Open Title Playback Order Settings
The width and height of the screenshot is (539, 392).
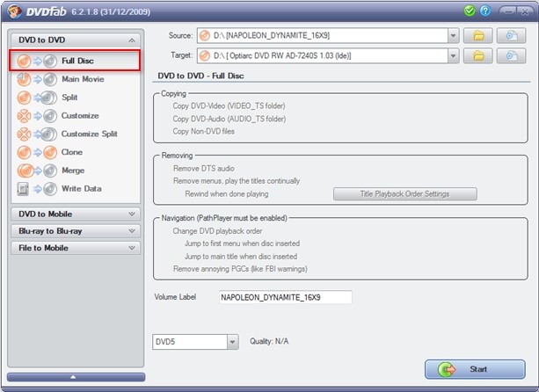405,194
